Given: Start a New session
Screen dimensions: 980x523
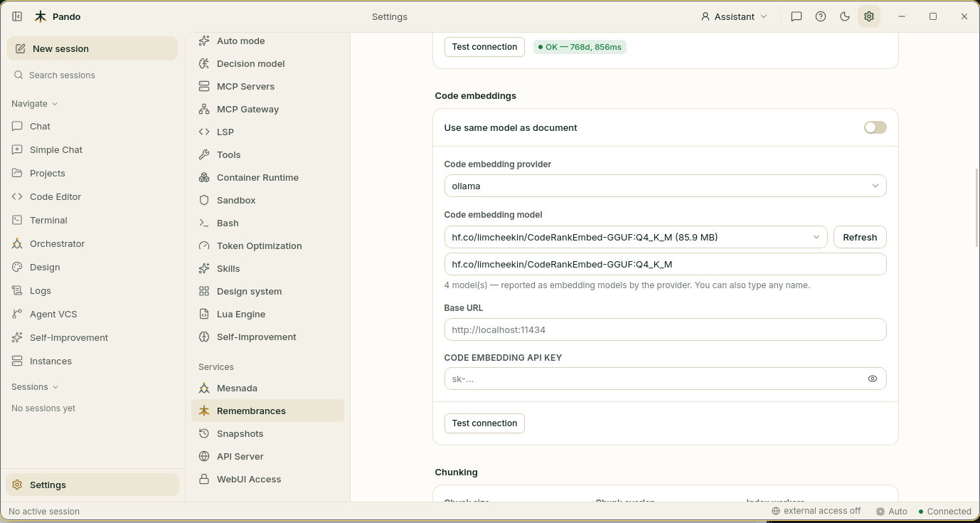Looking at the screenshot, I should pyautogui.click(x=92, y=48).
